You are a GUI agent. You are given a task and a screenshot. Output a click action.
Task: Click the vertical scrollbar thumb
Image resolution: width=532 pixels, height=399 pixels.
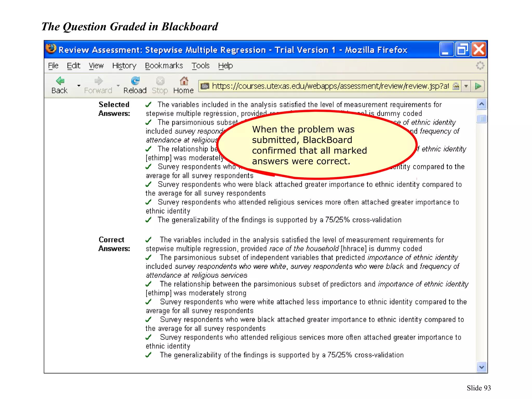[x=482, y=119]
